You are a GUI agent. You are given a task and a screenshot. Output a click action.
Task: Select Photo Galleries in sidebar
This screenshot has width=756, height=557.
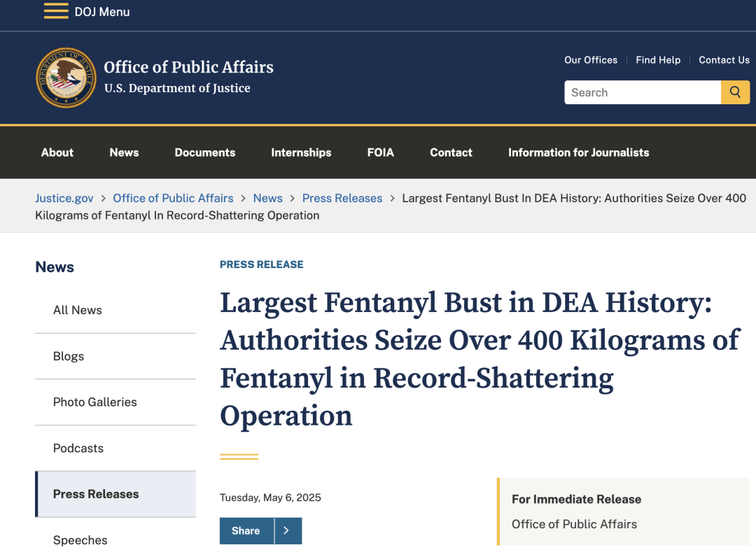115,402
